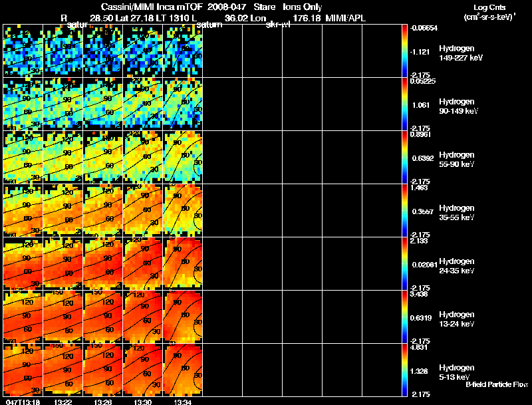Click the Hydrogen 24-35 keV color bar
The image size is (532, 405).
[404, 264]
